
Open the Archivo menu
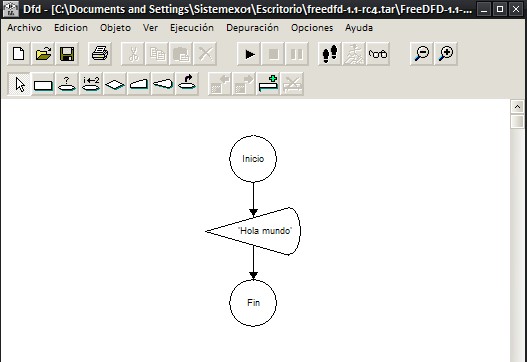(25, 28)
